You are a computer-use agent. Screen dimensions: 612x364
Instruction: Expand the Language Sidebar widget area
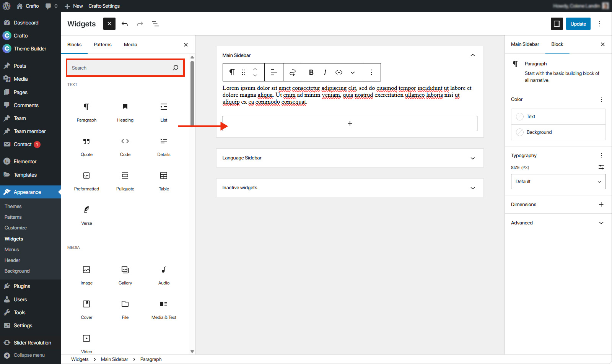click(473, 158)
